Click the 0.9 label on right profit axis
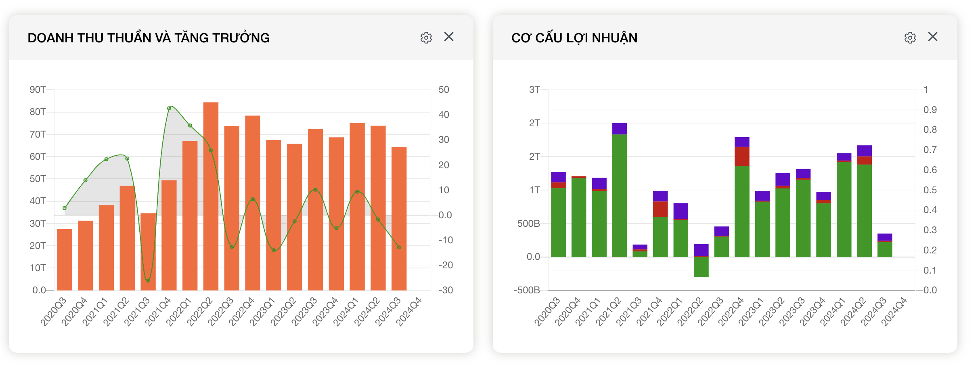Viewport: 980px width, 368px height. tap(930, 110)
